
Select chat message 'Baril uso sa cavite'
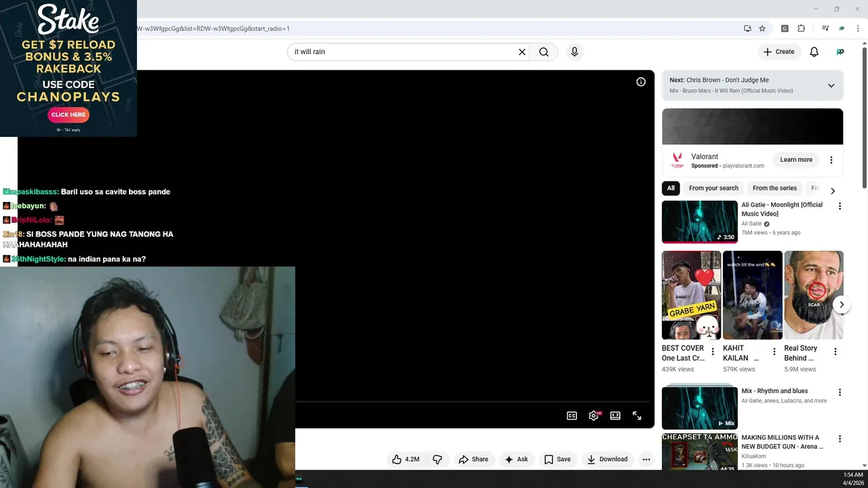point(87,192)
